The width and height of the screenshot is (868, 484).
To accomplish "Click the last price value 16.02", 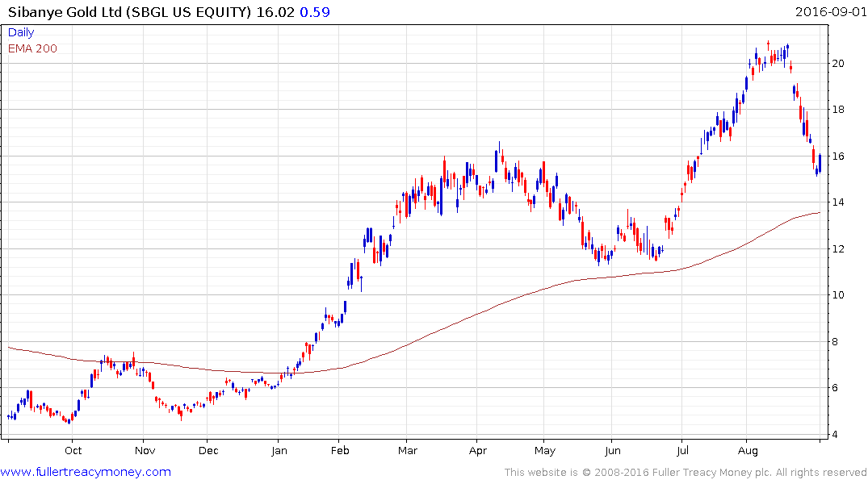I will pos(275,12).
